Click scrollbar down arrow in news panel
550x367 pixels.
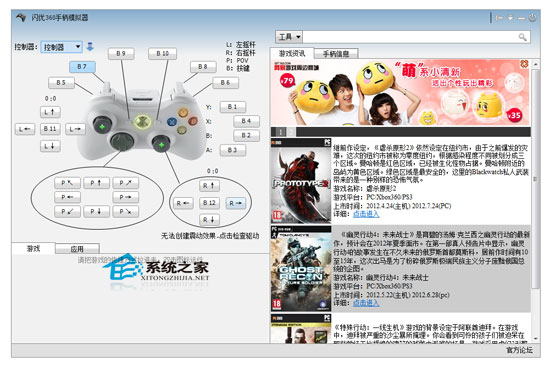pos(535,339)
